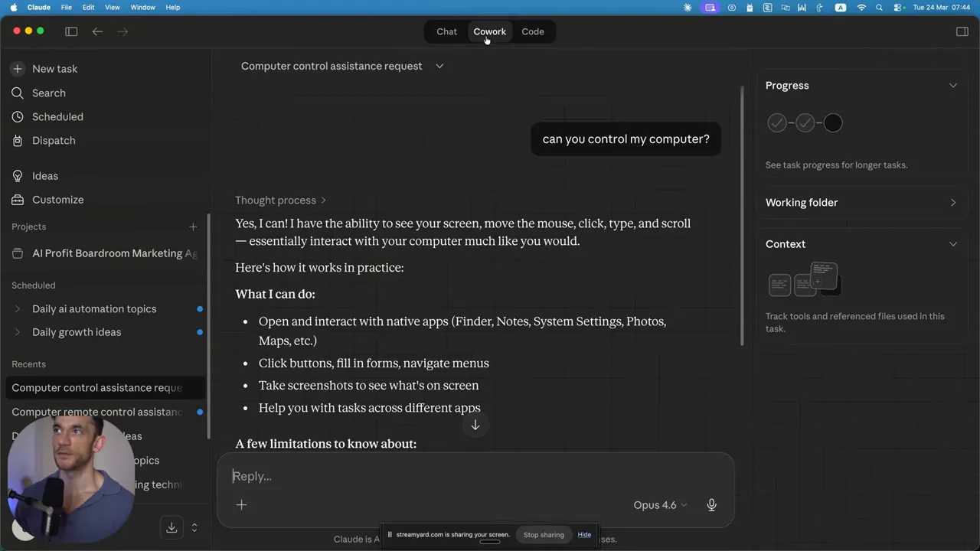Collapse the Progress section chevron
The image size is (980, 551).
pyautogui.click(x=953, y=86)
